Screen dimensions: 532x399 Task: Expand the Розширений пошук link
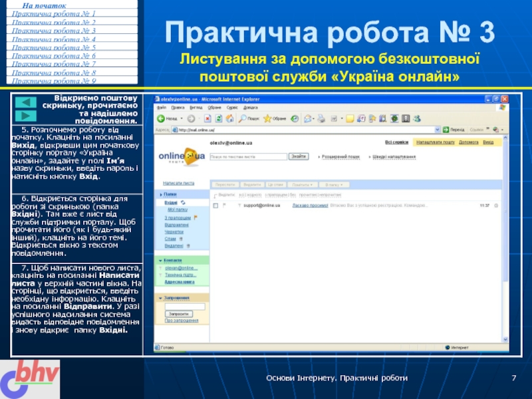coord(340,157)
